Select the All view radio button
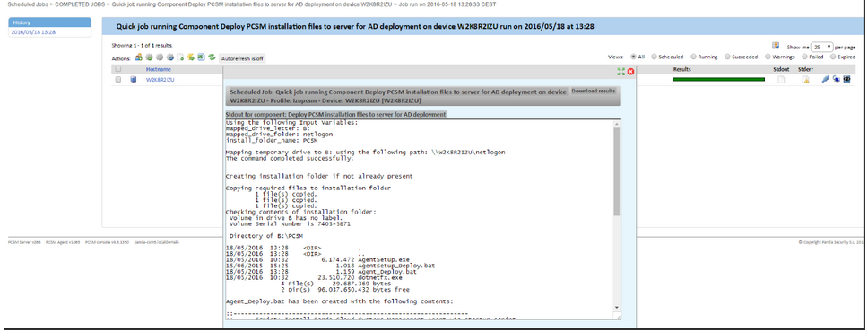Viewport: 868px width, 332px height. [634, 57]
